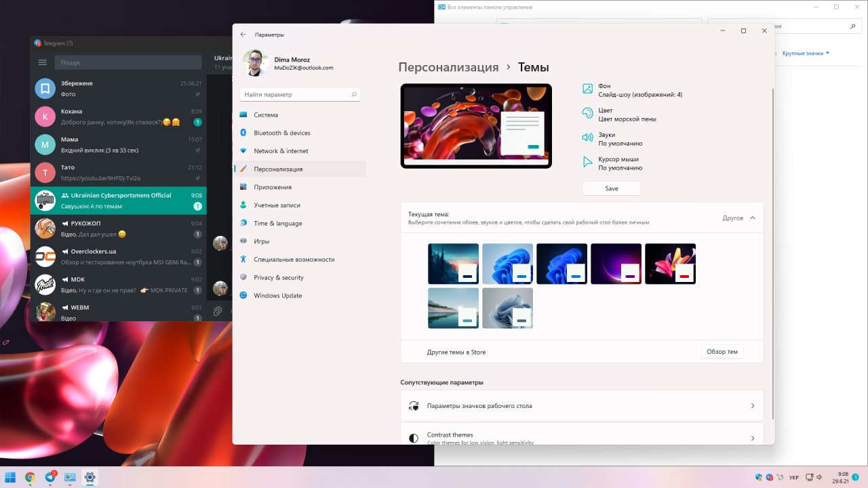
Task: Click the Control Panel search magnifier icon
Action: pos(853,26)
